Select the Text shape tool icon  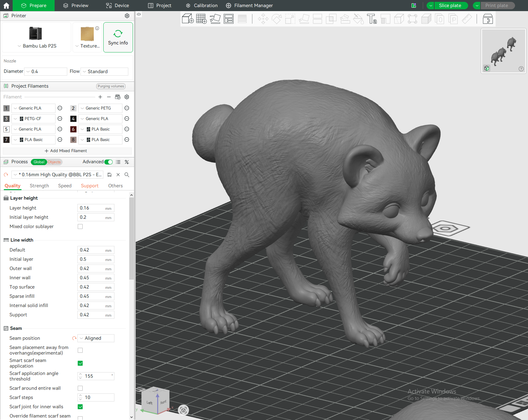(x=372, y=19)
